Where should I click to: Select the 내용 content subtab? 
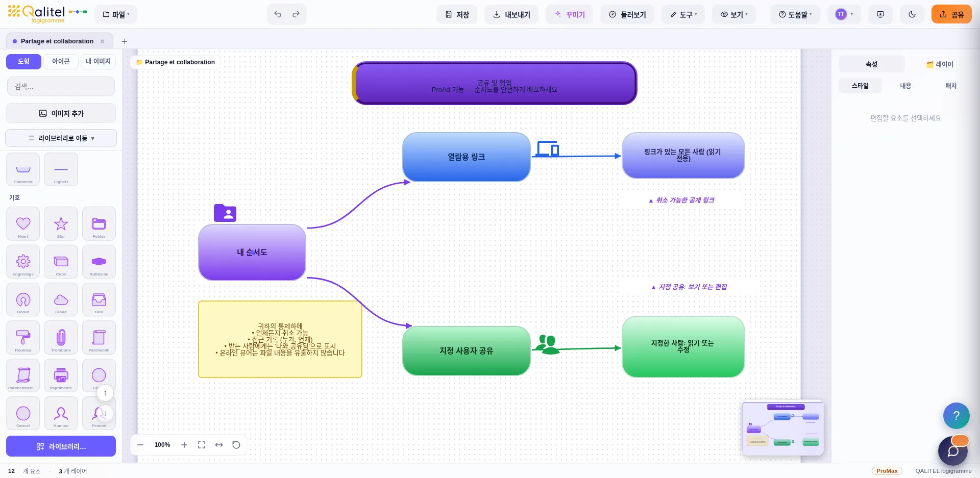point(905,86)
